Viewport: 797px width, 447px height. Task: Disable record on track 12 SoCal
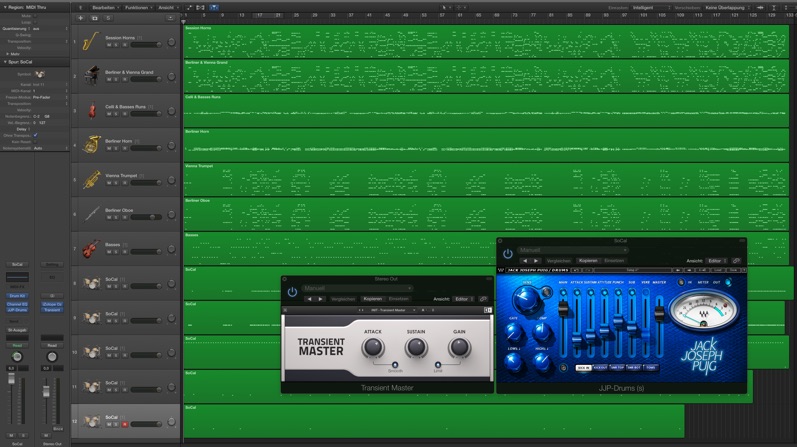pos(124,424)
